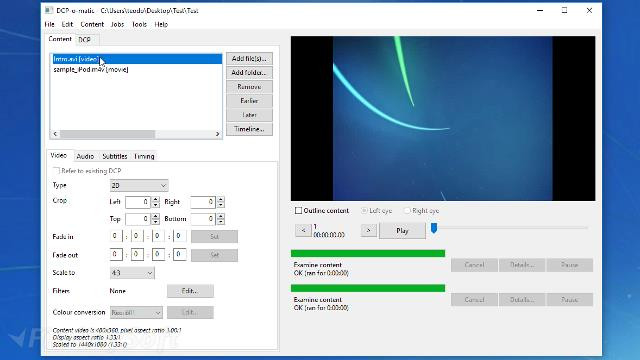
Task: Click Cancel for first Examine content job
Action: click(x=474, y=265)
